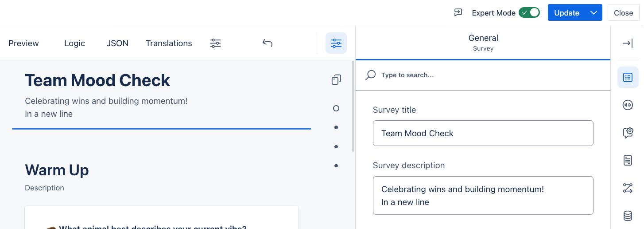Open the Logic tab
The width and height of the screenshot is (644, 229).
tap(74, 43)
